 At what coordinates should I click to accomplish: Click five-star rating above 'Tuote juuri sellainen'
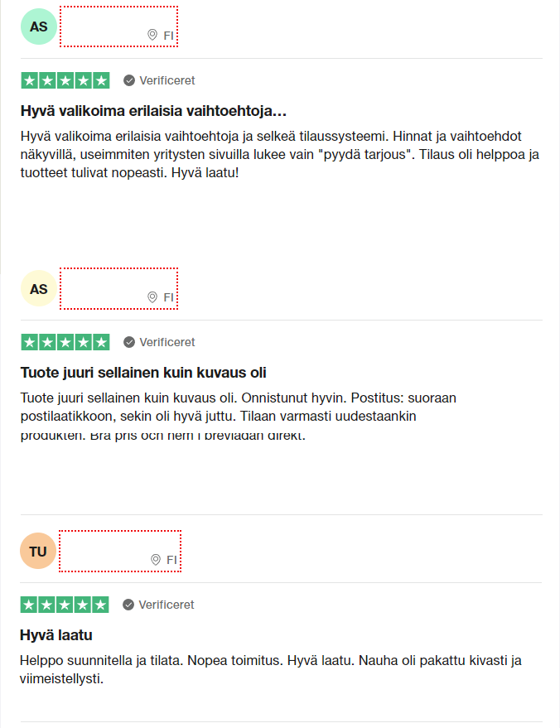click(x=65, y=342)
